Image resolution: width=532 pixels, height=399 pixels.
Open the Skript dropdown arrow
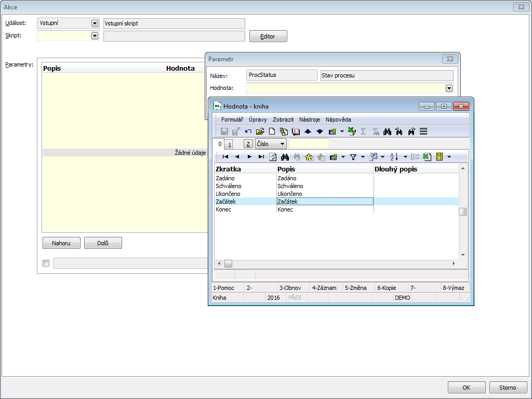[x=95, y=36]
